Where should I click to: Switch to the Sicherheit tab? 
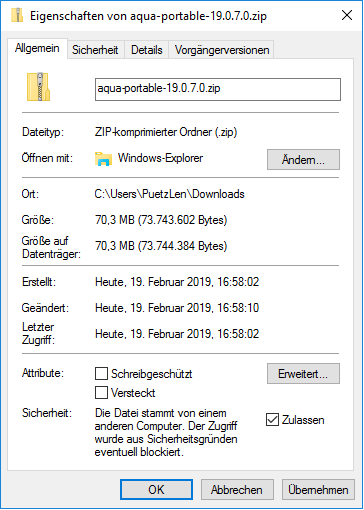[x=95, y=50]
